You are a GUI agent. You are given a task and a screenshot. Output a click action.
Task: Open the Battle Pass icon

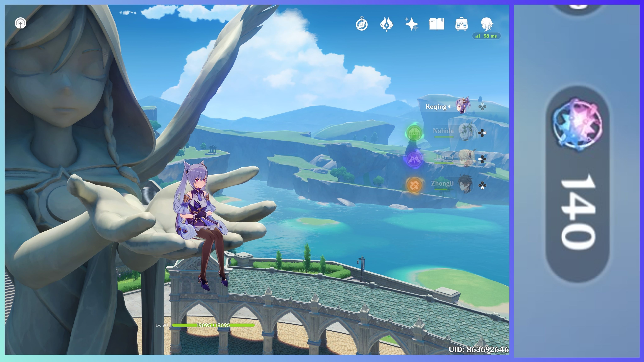coord(386,24)
